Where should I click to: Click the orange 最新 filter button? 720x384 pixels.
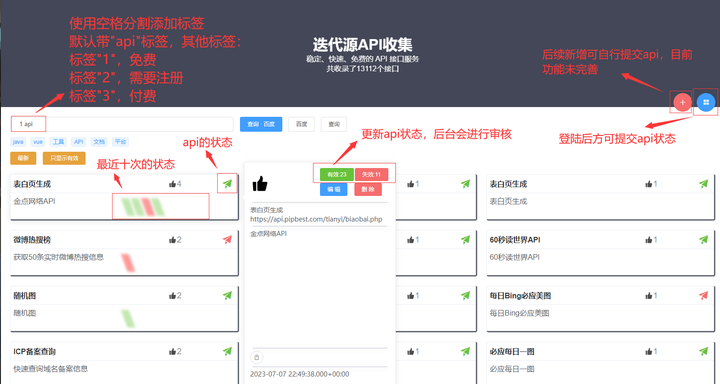coord(23,158)
